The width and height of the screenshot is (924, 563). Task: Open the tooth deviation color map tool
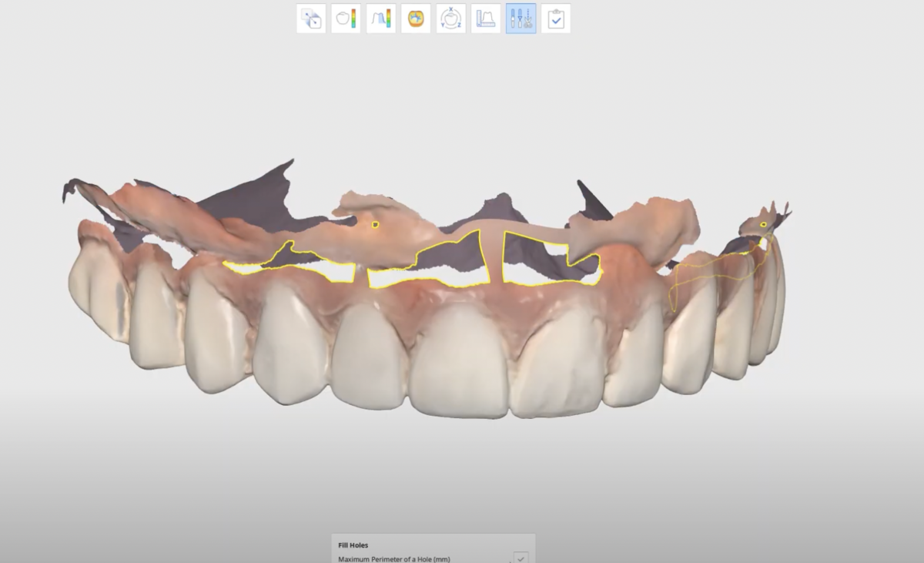click(345, 18)
